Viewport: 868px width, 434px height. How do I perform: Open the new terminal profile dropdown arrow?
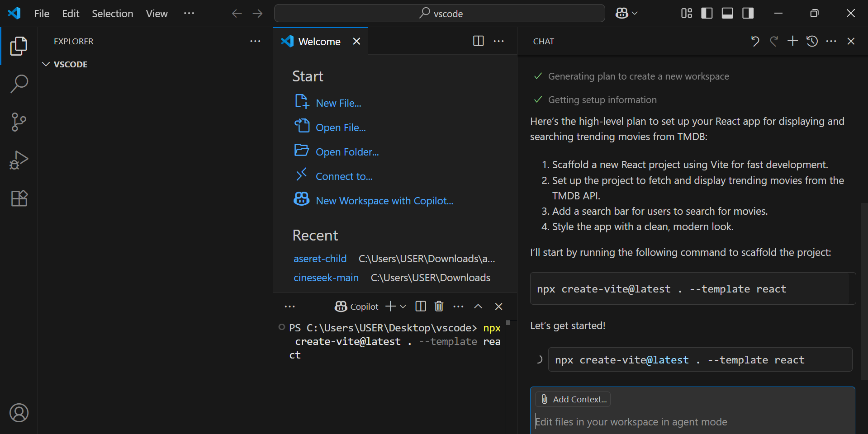[403, 307]
